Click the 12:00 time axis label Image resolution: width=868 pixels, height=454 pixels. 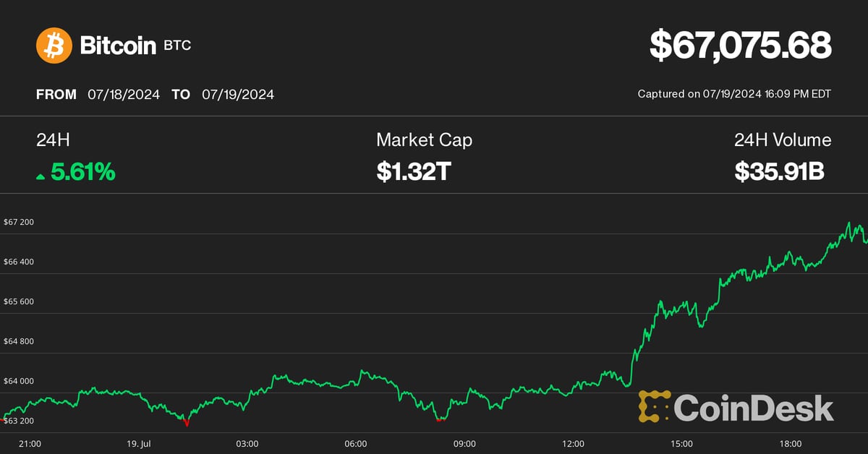(x=573, y=444)
